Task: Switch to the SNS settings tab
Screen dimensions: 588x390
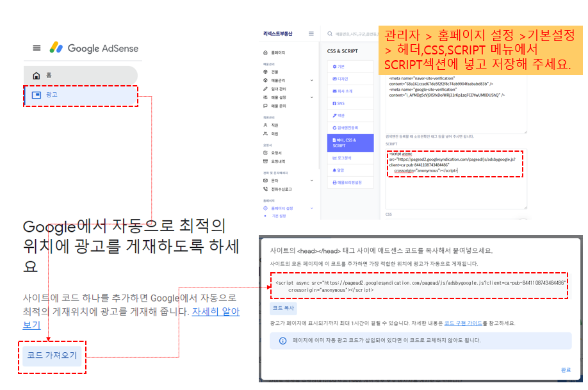Action: tap(350, 103)
